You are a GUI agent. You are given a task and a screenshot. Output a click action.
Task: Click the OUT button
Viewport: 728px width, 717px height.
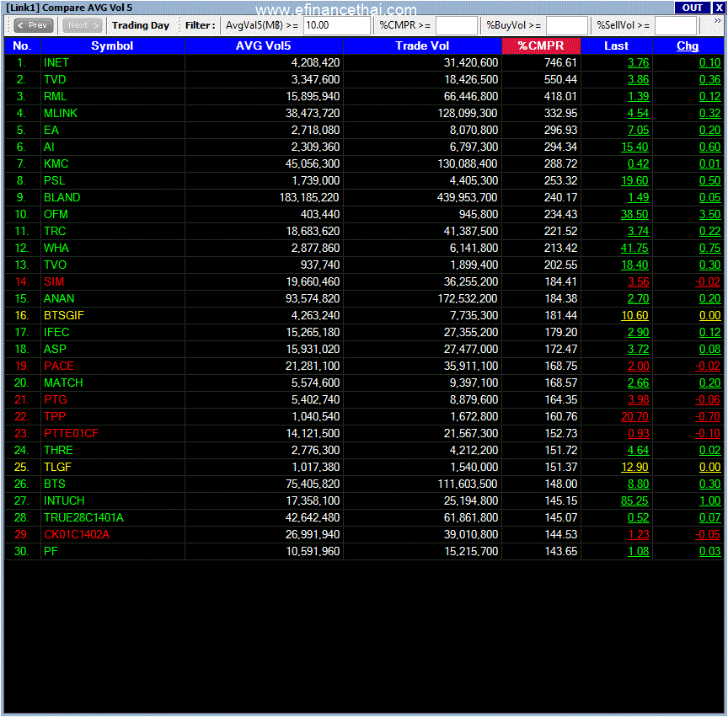[692, 8]
